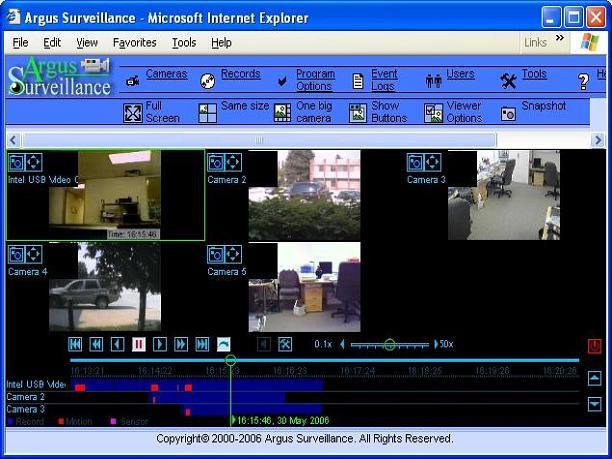Open Viewer Options
The image size is (612, 459).
(453, 112)
